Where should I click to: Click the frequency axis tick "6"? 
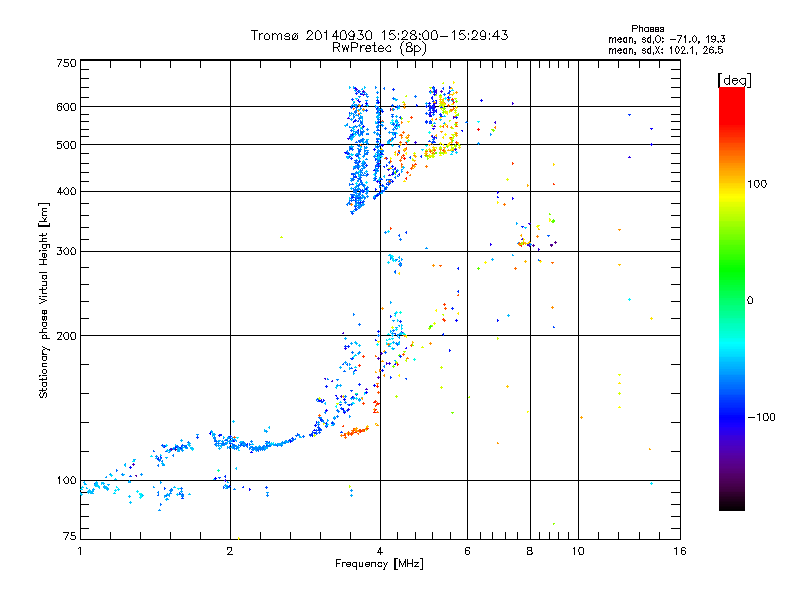point(467,551)
